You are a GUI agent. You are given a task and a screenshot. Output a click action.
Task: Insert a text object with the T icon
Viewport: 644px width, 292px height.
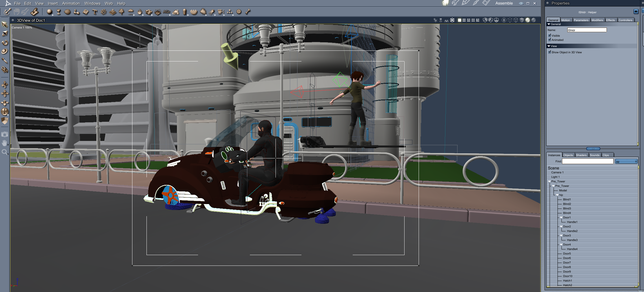click(95, 12)
